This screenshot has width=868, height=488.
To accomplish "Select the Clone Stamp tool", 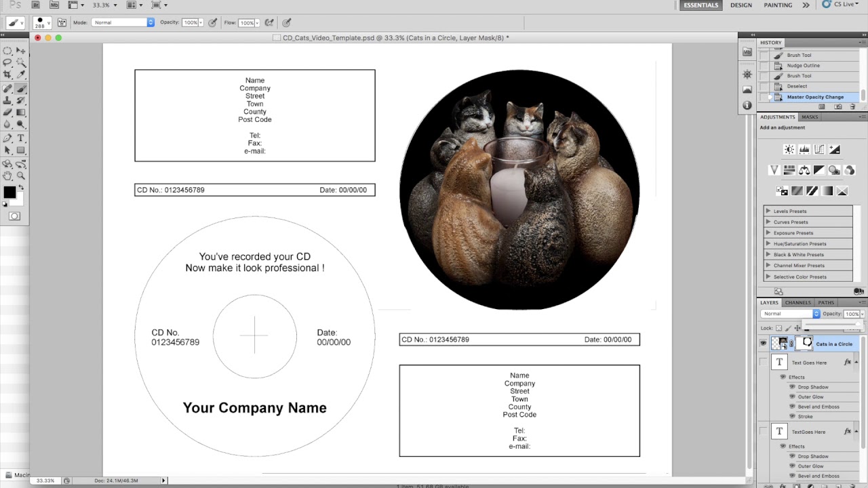I will [7, 101].
